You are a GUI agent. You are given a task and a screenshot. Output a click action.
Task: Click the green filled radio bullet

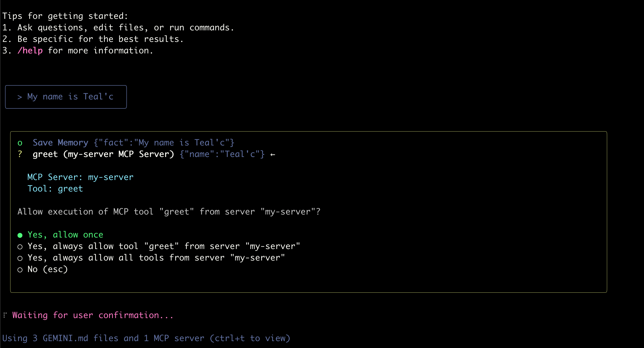[20, 235]
